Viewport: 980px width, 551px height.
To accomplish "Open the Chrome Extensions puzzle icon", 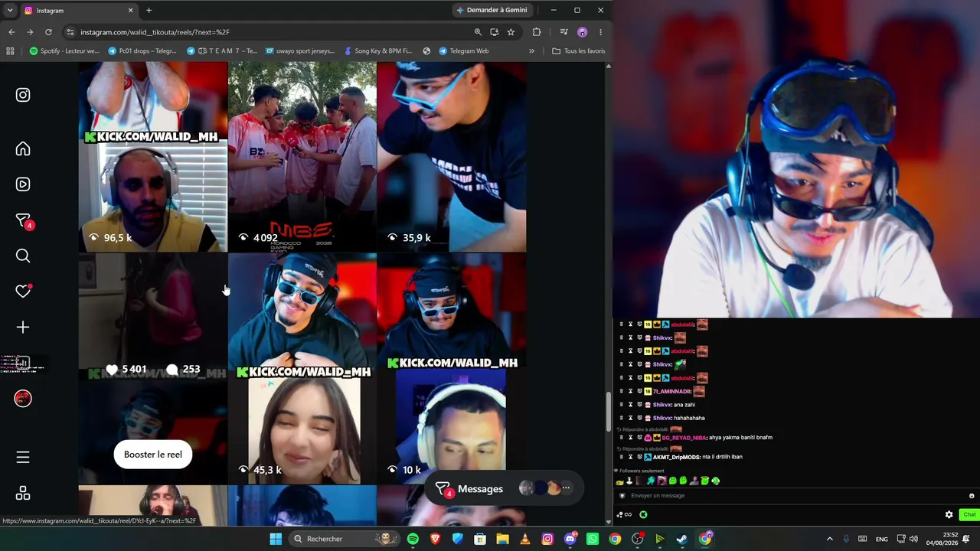I will click(537, 32).
